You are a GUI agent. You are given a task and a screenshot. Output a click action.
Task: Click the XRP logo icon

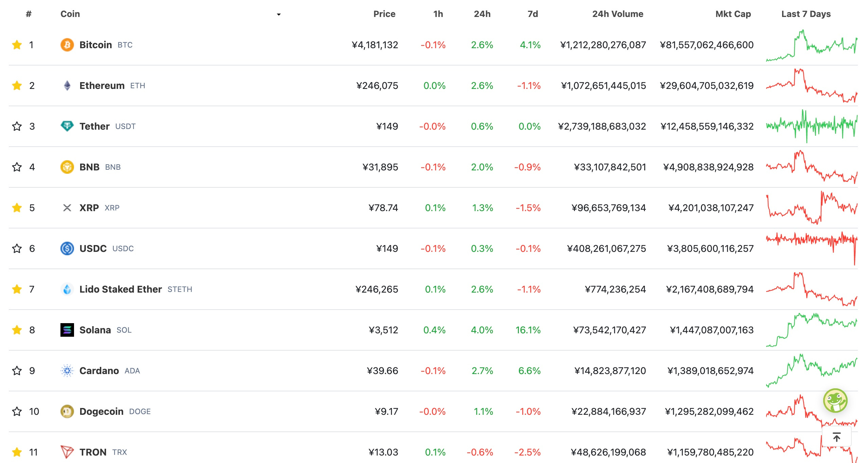[x=67, y=208]
